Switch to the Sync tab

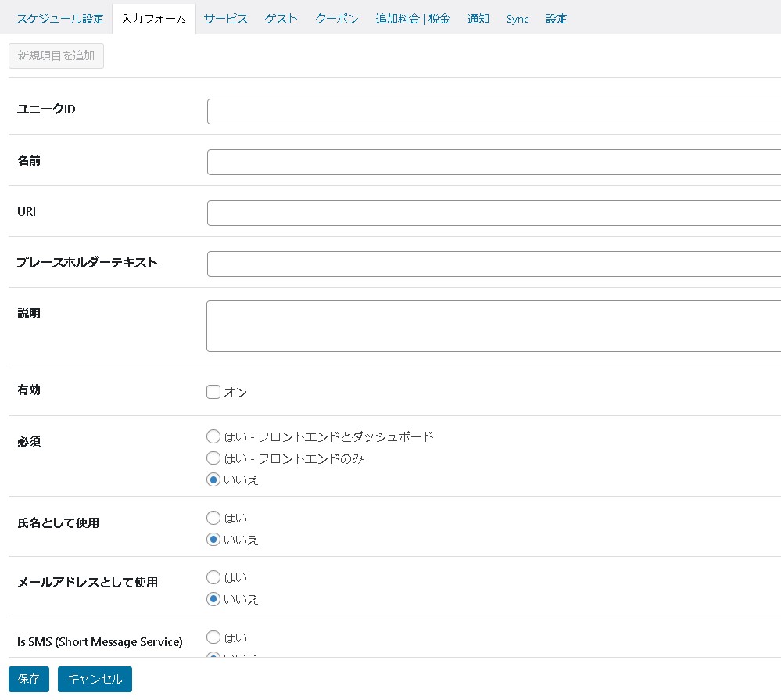coord(518,19)
